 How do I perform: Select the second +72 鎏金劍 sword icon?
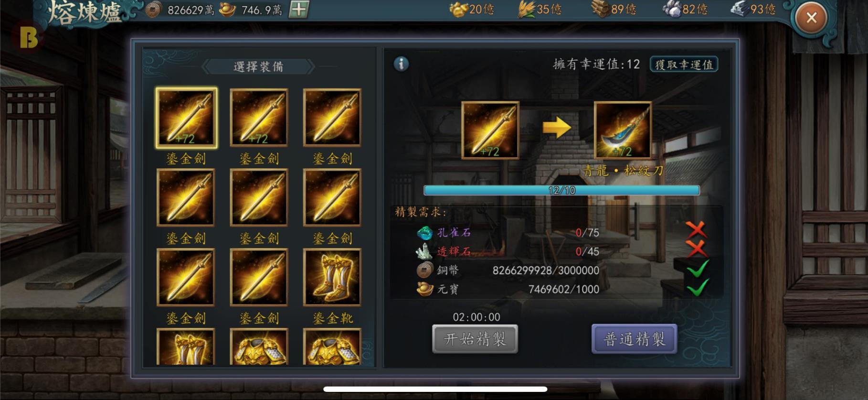259,118
